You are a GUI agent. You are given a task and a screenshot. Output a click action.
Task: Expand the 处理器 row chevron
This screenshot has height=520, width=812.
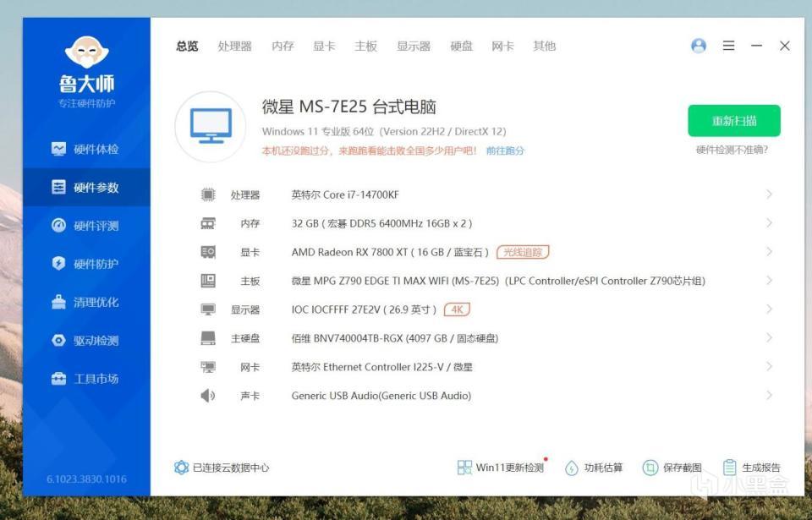pyautogui.click(x=769, y=194)
